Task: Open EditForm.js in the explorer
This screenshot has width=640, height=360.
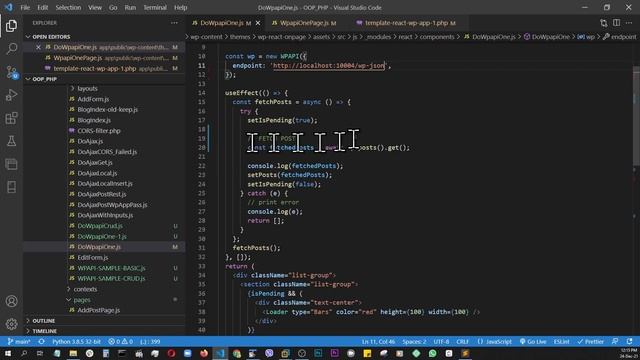Action: pyautogui.click(x=93, y=258)
